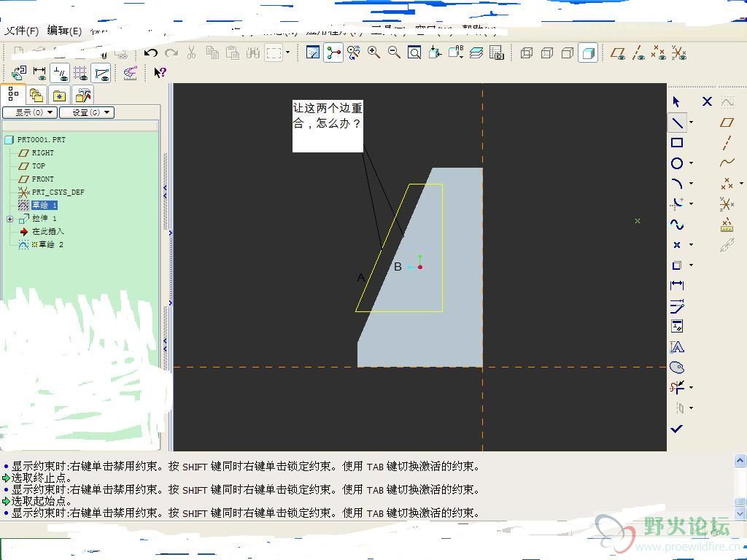Viewport: 747px width, 560px height.
Task: Open the 显示(O) dropdown
Action: click(x=30, y=112)
